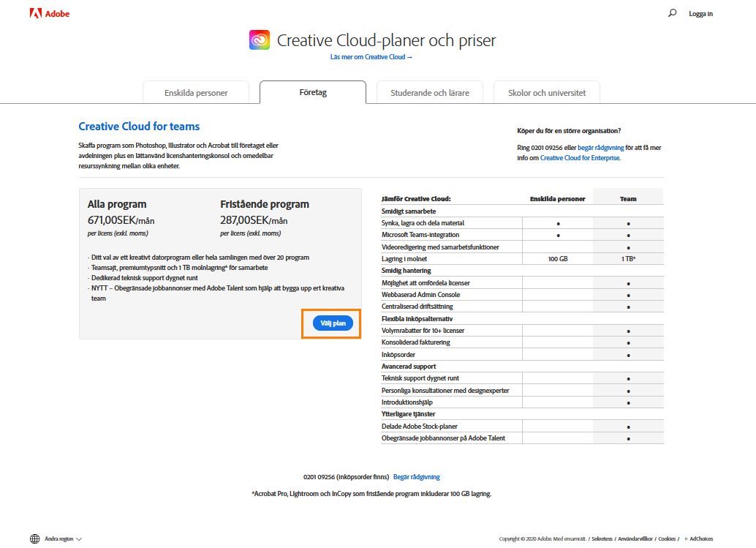Viewport: 756px width, 548px height.
Task: Click the Alla program plan title
Action: coord(117,204)
